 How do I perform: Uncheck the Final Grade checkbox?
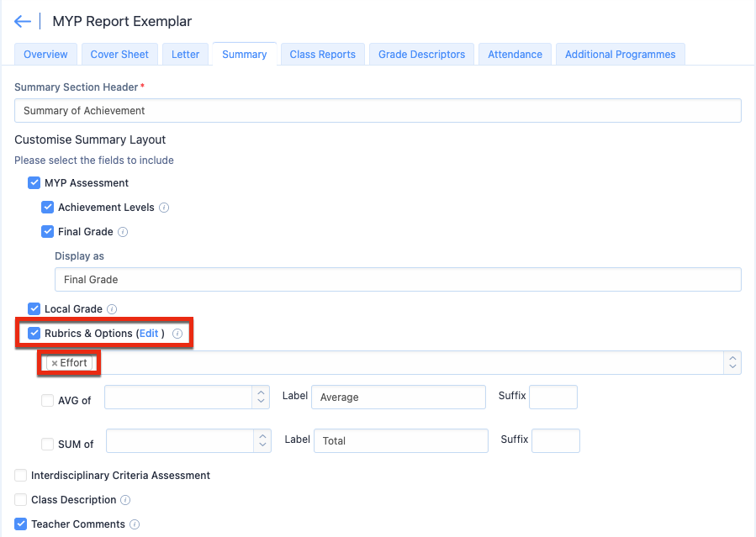coord(47,232)
